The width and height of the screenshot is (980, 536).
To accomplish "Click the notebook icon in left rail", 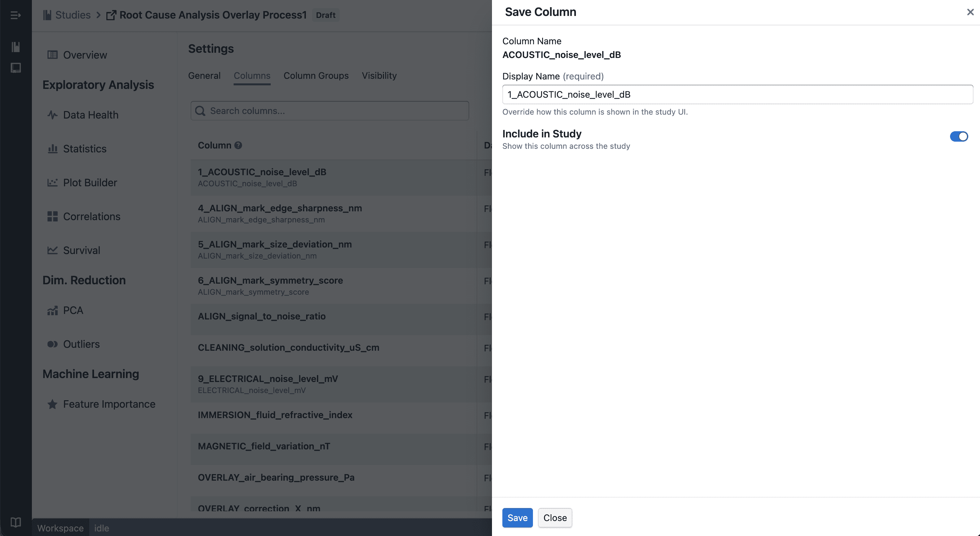I will [x=16, y=68].
